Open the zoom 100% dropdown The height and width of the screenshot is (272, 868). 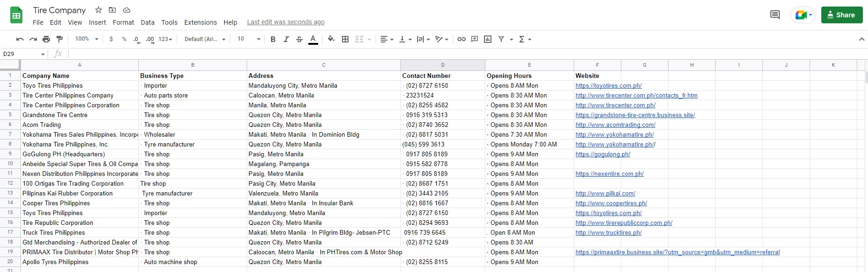(87, 39)
